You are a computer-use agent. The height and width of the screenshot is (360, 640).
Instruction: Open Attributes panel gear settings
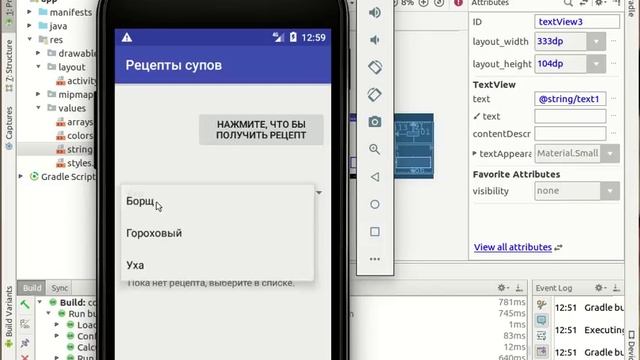click(600, 3)
